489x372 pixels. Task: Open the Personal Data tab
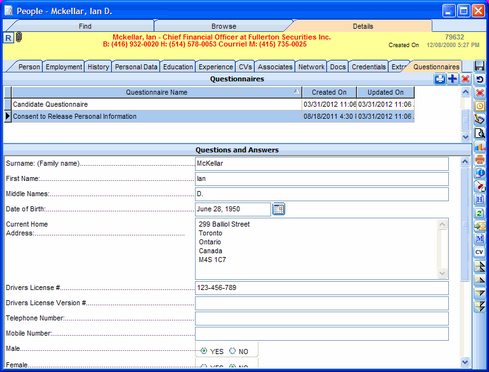[136, 67]
